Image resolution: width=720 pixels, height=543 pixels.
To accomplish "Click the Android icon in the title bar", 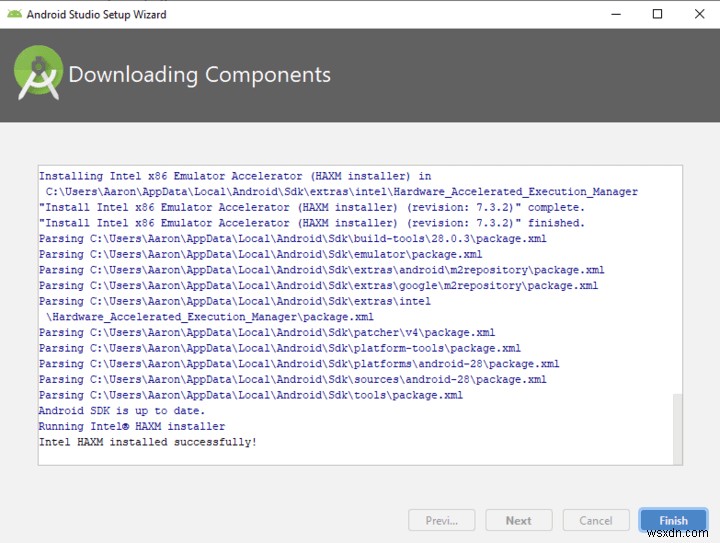I will 15,14.
